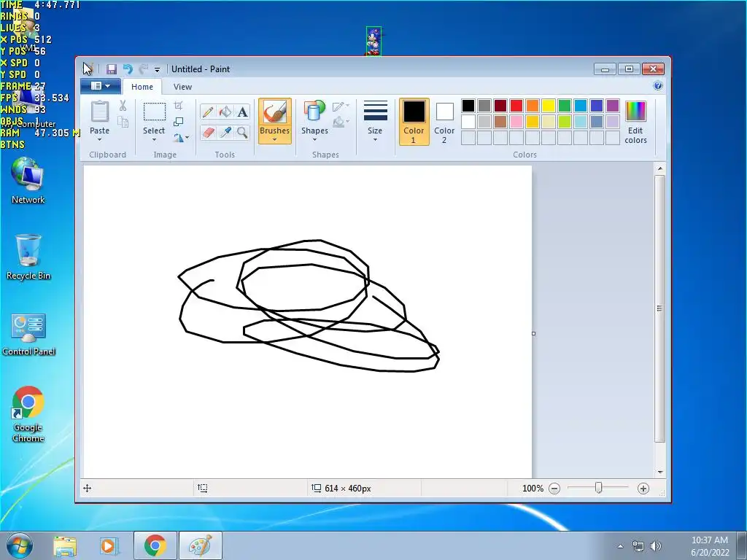The width and height of the screenshot is (747, 560).
Task: Open Windows Media Player from taskbar
Action: point(109,546)
